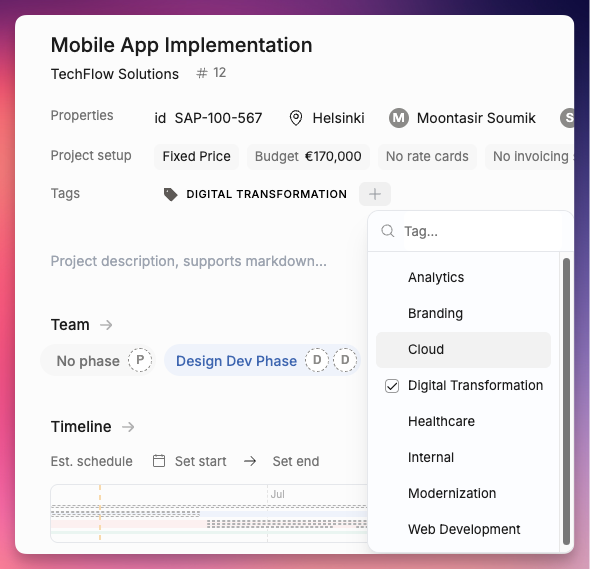Click the search magnifier in tag dropdown
The width and height of the screenshot is (590, 569).
pyautogui.click(x=388, y=231)
